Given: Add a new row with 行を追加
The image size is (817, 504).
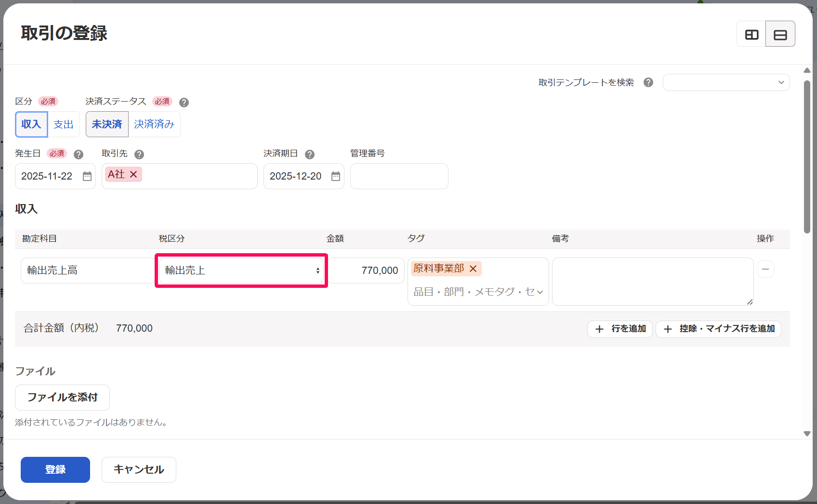Looking at the screenshot, I should (x=620, y=329).
